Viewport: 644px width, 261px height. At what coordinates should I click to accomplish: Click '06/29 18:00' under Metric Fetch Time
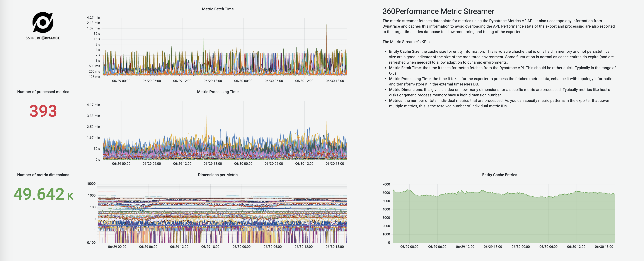[x=213, y=81]
